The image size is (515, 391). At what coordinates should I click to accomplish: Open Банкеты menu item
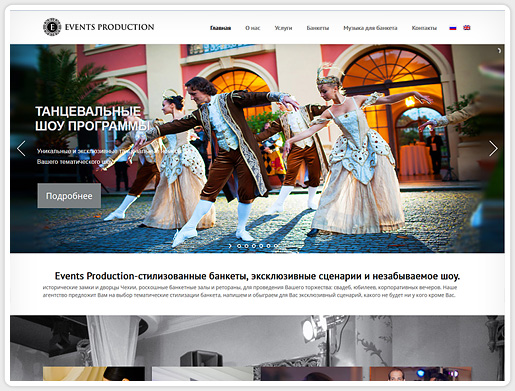318,28
